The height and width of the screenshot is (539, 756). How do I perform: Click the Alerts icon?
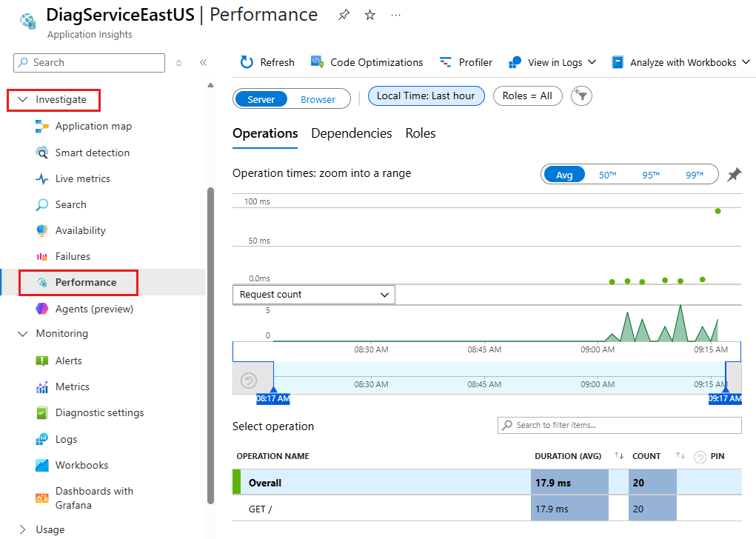(x=42, y=361)
